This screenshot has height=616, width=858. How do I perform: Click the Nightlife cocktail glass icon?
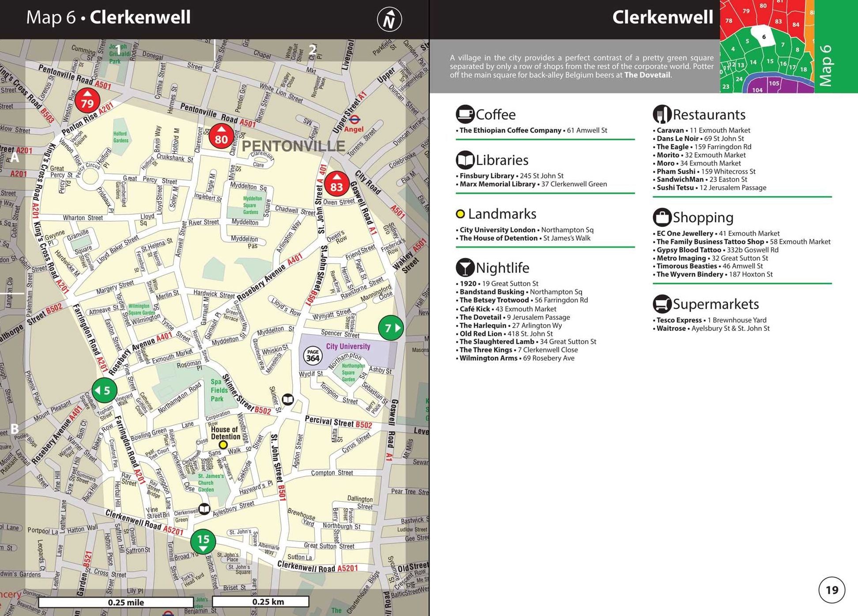465,268
